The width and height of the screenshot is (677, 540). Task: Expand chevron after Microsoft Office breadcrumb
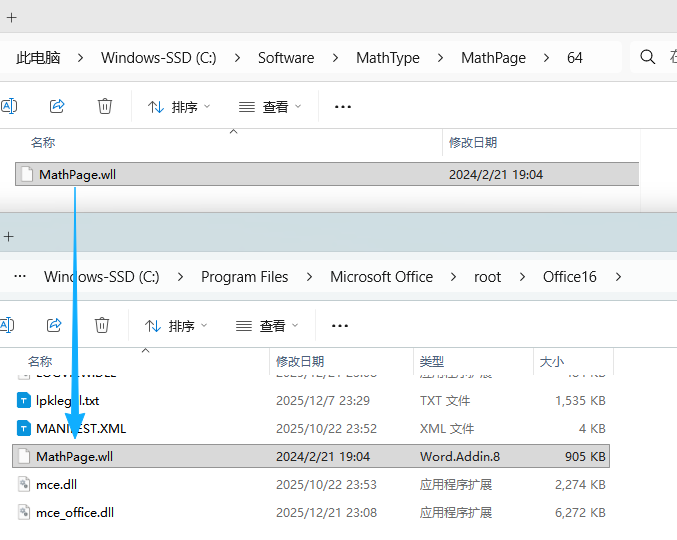pos(453,277)
